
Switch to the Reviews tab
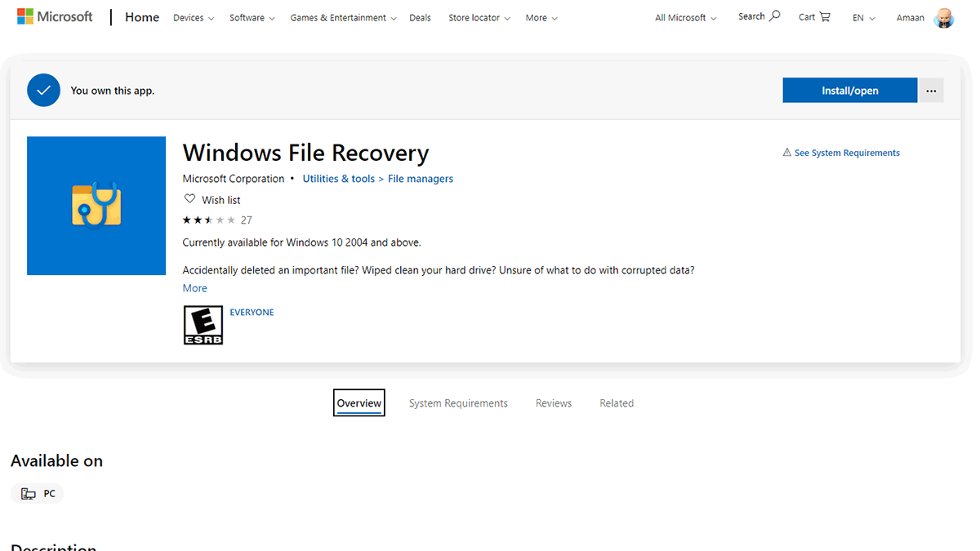[553, 402]
